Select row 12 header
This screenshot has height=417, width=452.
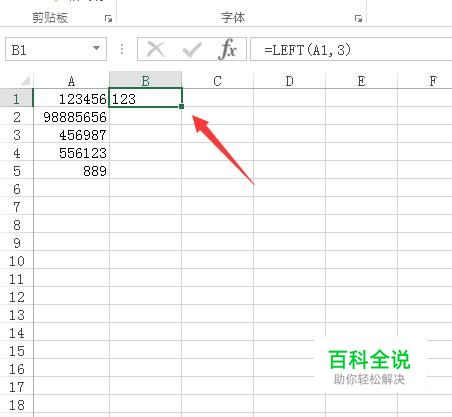click(17, 296)
